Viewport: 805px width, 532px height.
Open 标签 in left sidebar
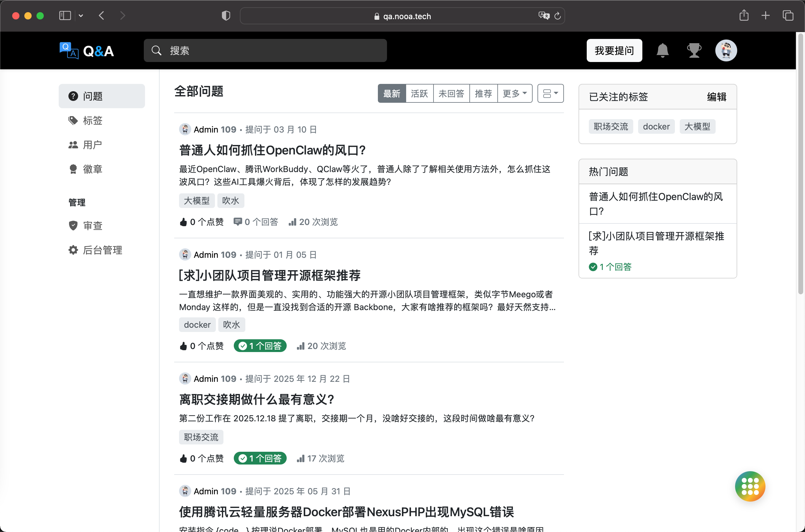point(92,120)
